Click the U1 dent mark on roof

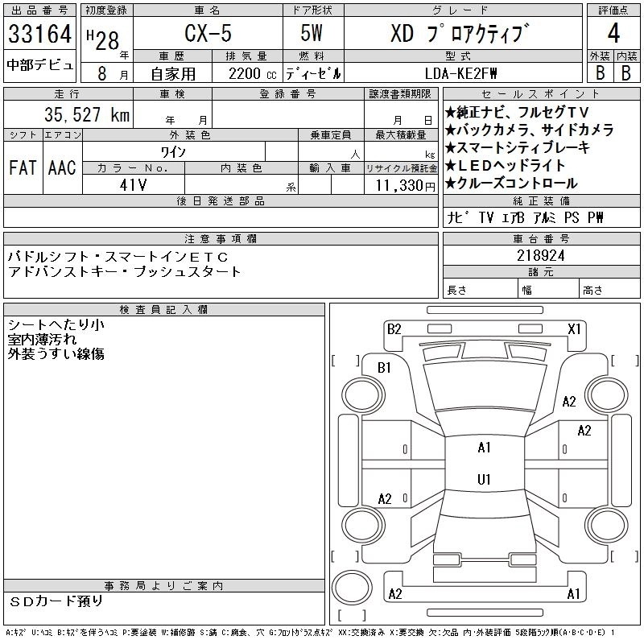[484, 480]
